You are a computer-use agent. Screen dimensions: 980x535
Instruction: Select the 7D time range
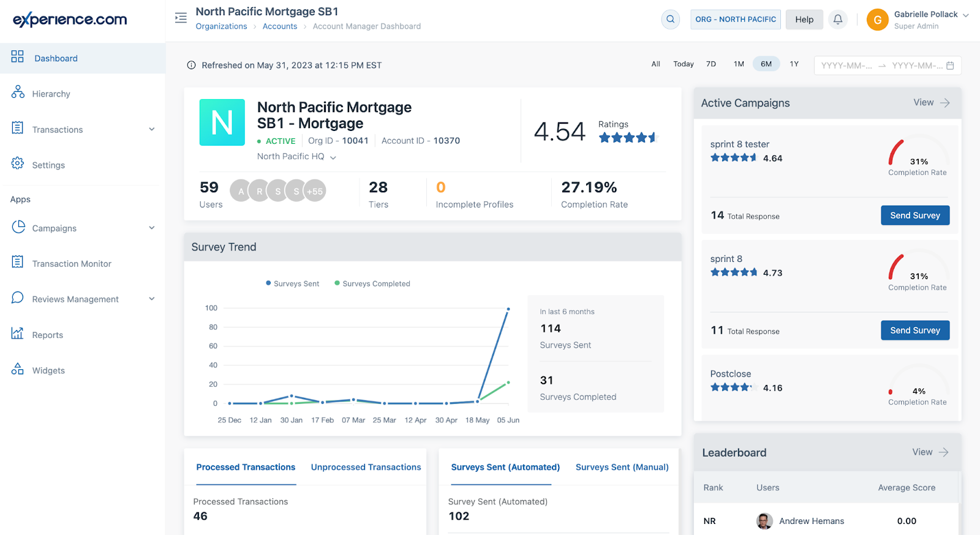[711, 64]
